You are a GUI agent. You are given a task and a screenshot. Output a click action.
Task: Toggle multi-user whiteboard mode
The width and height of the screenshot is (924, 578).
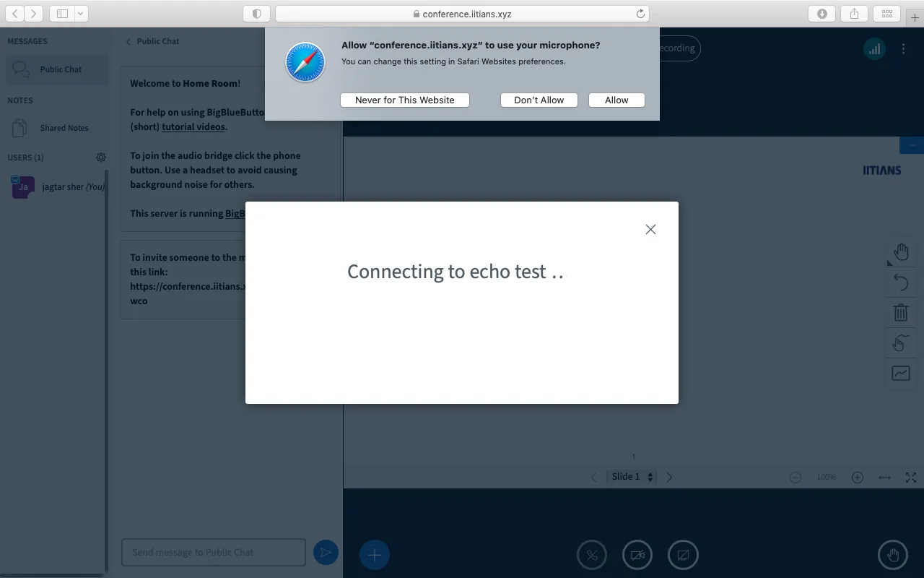coord(901,342)
